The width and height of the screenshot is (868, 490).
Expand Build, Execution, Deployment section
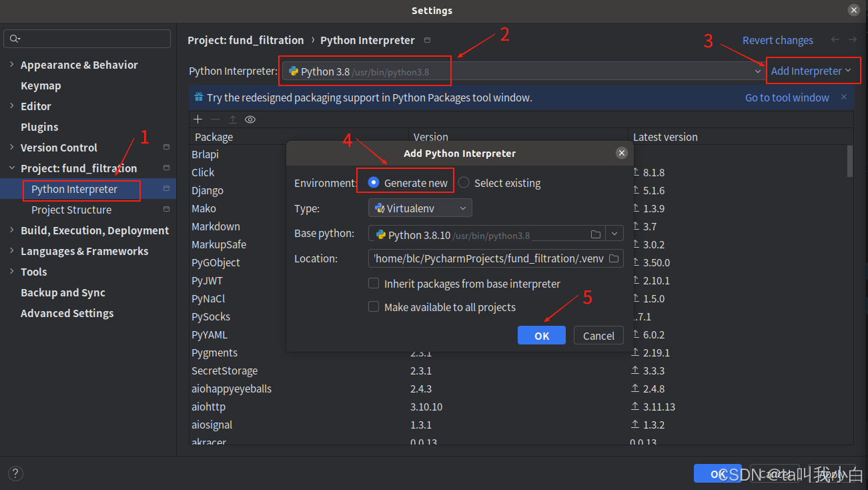point(11,230)
